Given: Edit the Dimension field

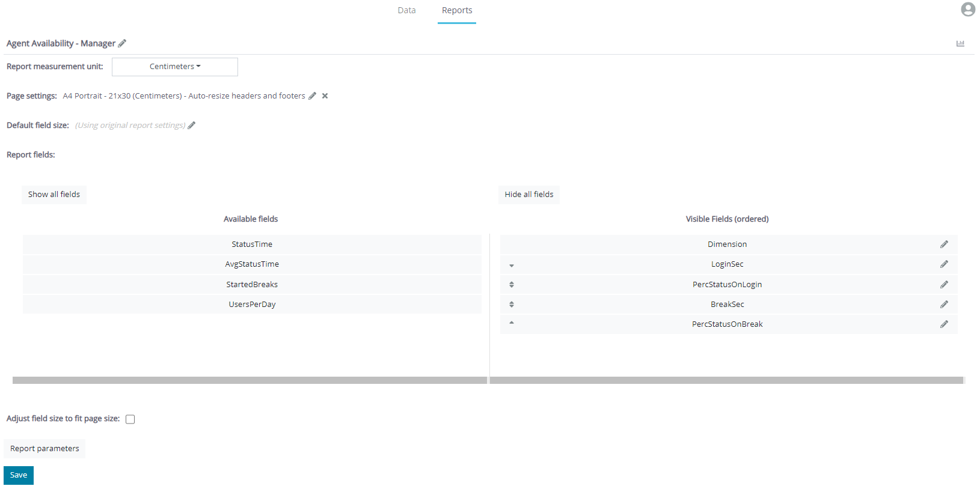Looking at the screenshot, I should [944, 244].
